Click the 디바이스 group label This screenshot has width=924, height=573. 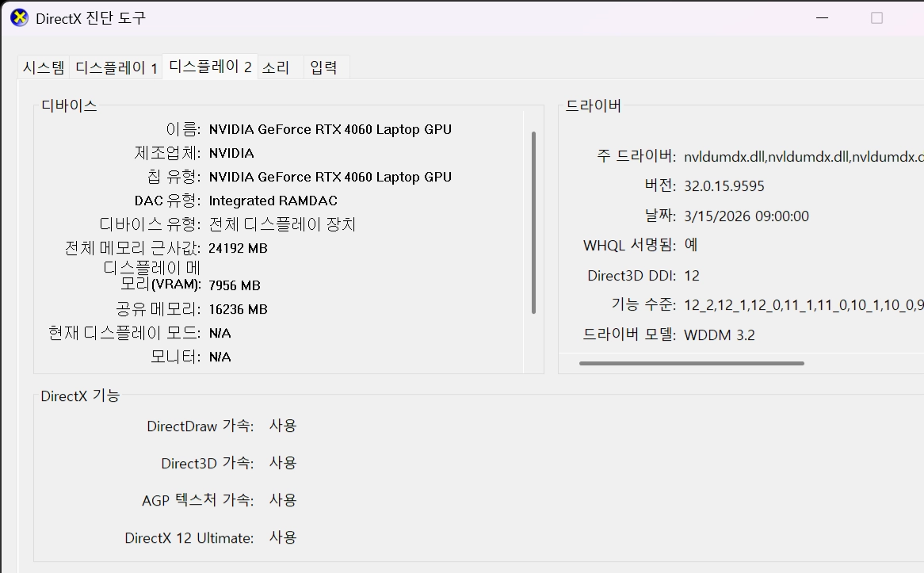coord(69,106)
